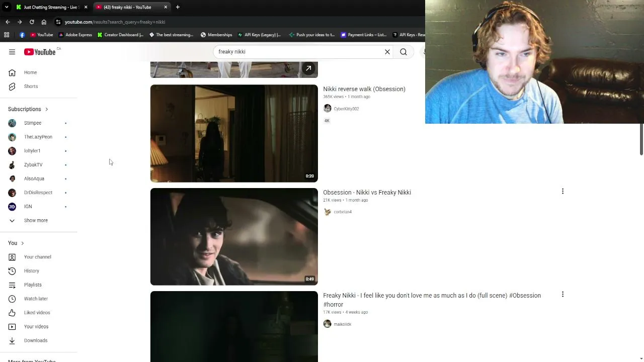
Task: Open the YouTube guide hamburger menu
Action: coord(12,52)
